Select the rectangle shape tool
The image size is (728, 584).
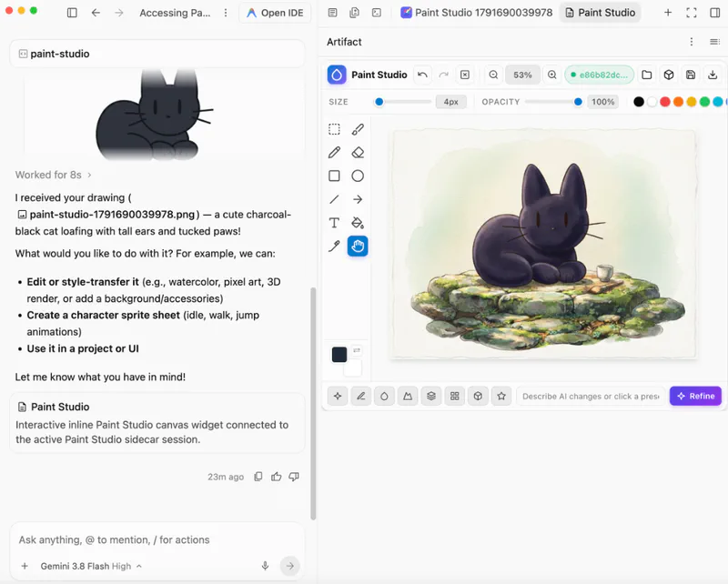coord(334,176)
